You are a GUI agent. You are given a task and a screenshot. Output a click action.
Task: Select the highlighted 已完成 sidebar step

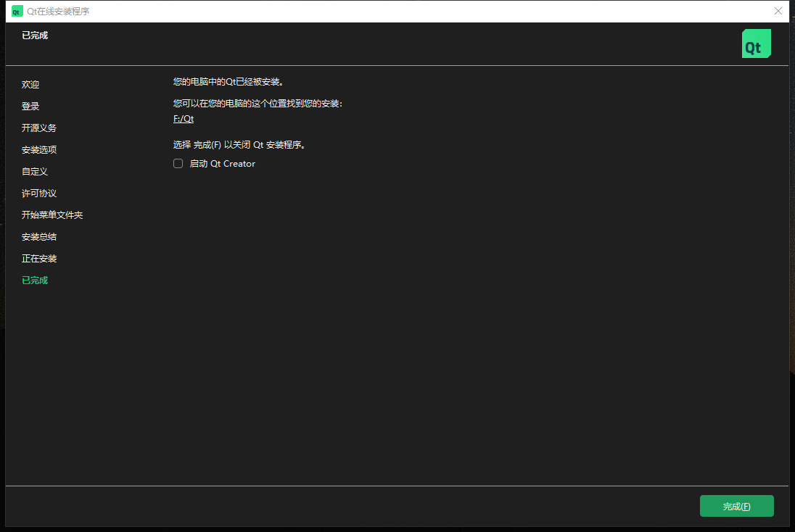(x=35, y=280)
